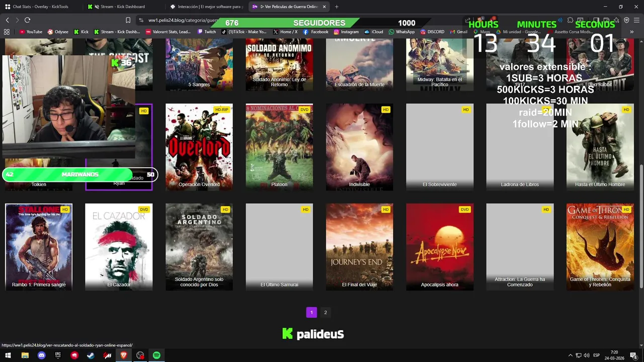Open Hasta el Último Hombre poster
Viewport: 644px width, 362px height.
point(600,147)
